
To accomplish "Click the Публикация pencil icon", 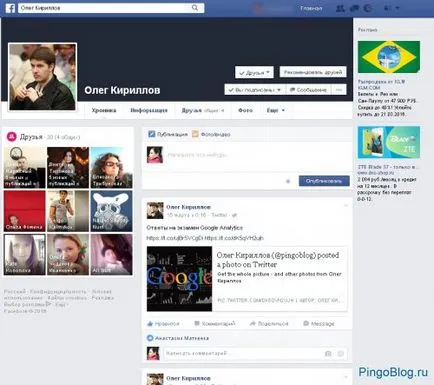I will 152,134.
